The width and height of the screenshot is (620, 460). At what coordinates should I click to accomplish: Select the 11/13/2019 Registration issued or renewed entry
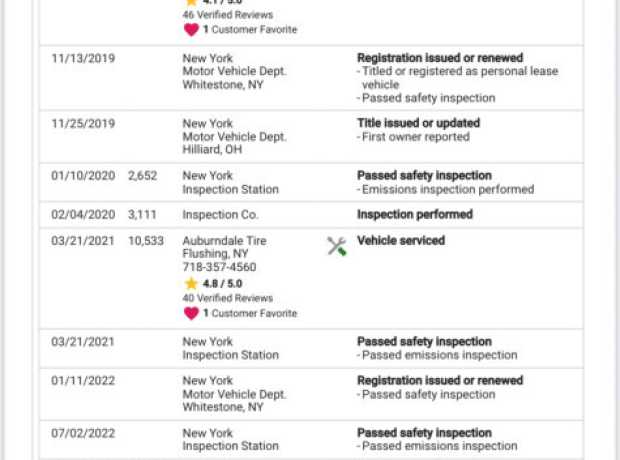311,78
